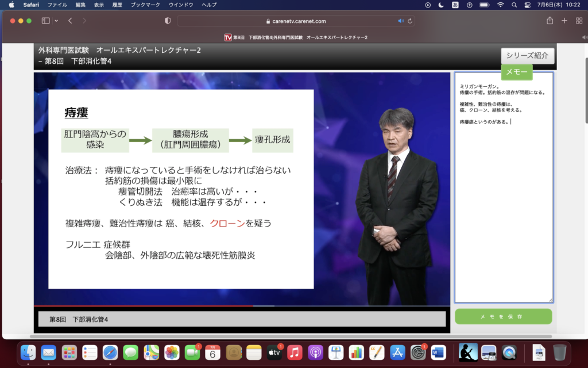Click the privacy shield icon

click(168, 21)
